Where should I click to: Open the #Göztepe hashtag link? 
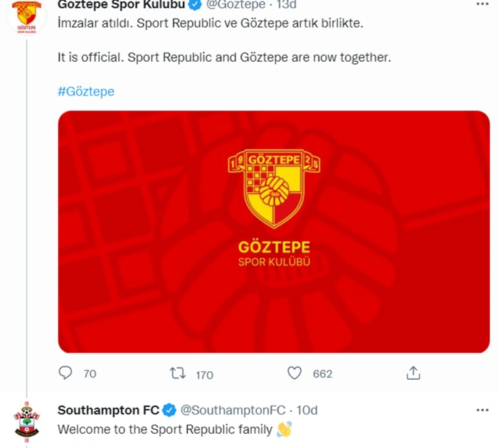[x=85, y=92]
